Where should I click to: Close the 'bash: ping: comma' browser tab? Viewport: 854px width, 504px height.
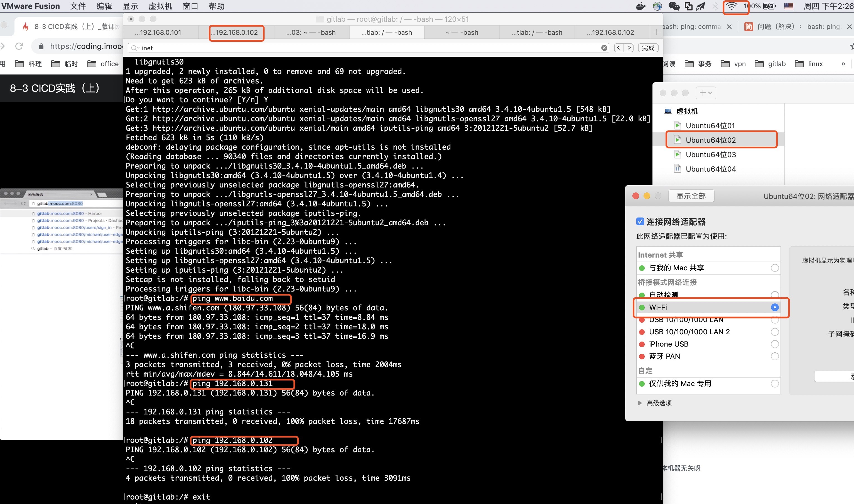pyautogui.click(x=729, y=26)
